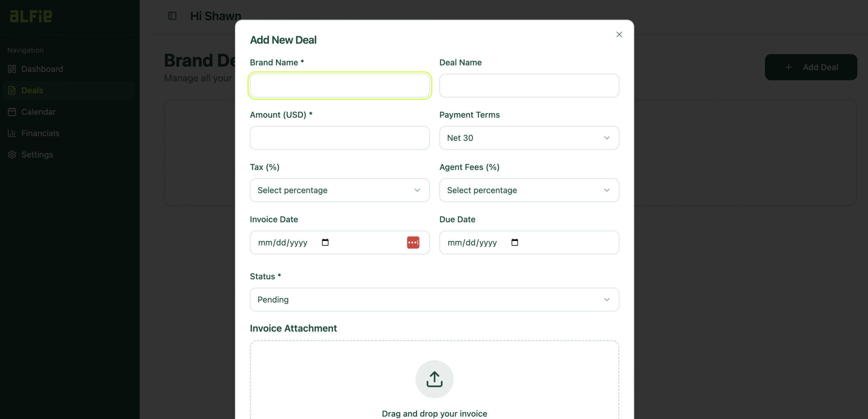Image resolution: width=868 pixels, height=419 pixels.
Task: Click the Settings gear icon in sidebar
Action: pyautogui.click(x=12, y=155)
